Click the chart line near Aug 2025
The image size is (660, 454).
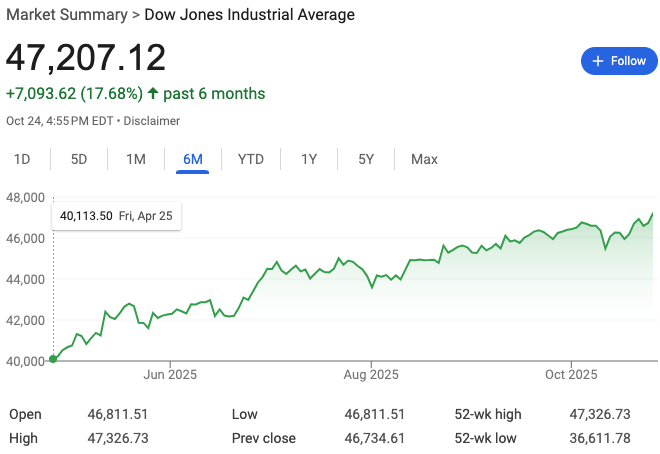371,286
